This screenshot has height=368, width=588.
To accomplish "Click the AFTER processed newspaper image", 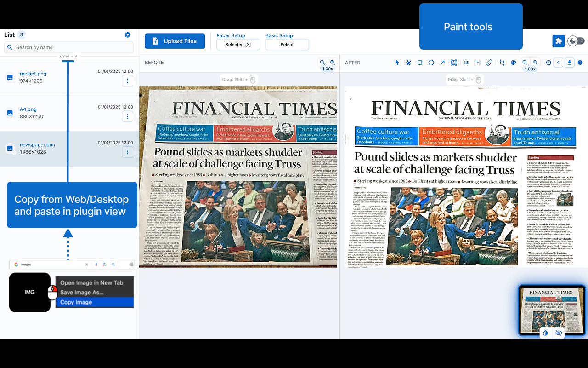I will pos(466,177).
